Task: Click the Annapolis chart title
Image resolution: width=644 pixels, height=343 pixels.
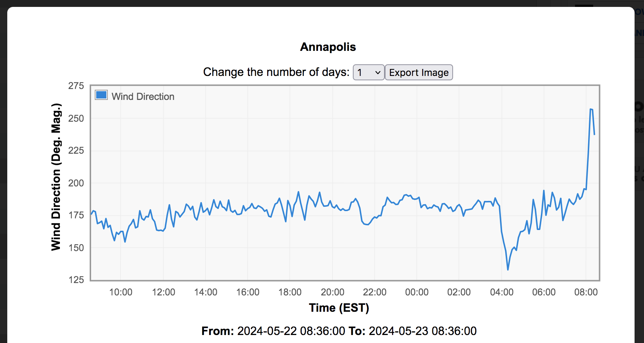Action: pyautogui.click(x=328, y=47)
